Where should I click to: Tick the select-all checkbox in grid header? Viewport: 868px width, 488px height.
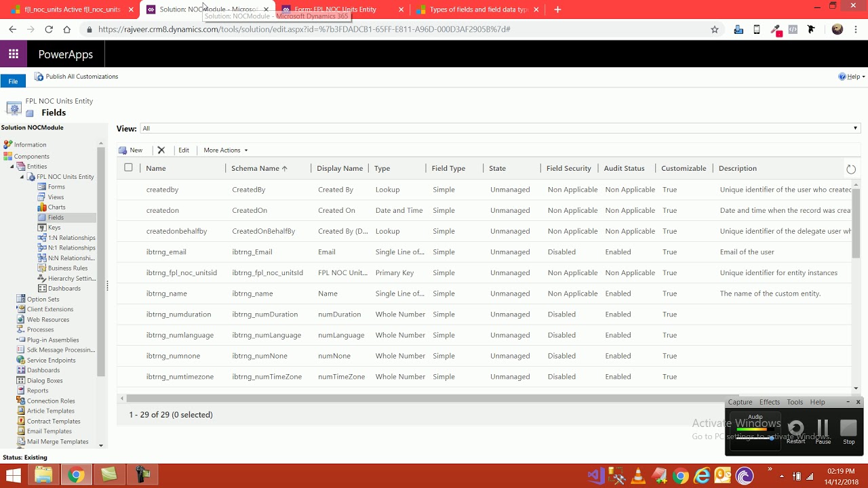pos(128,167)
